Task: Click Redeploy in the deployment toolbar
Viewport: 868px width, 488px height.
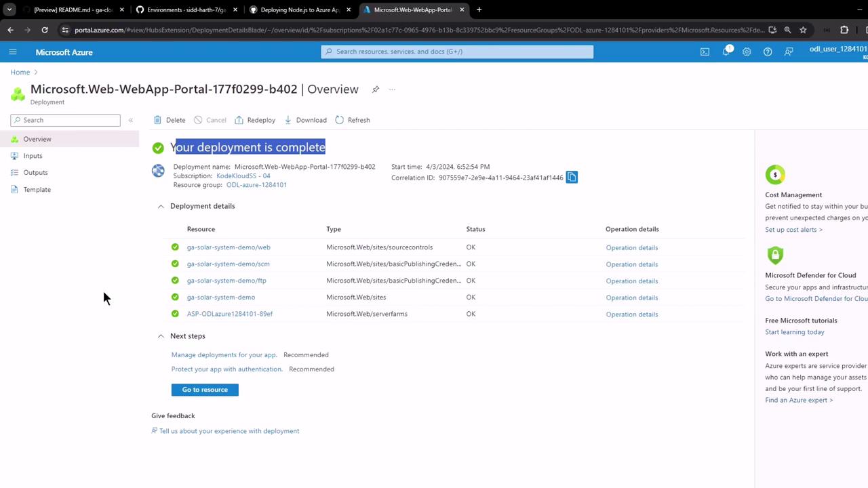Action: 255,120
